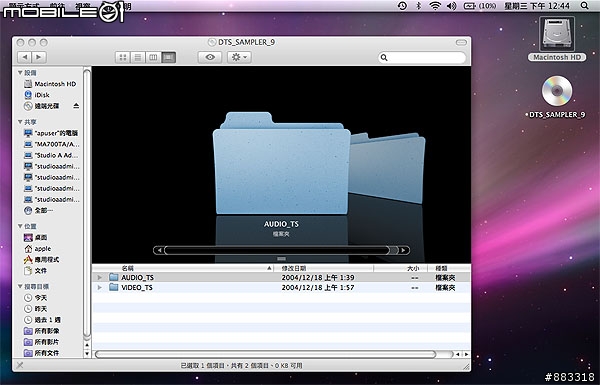Open the Wi-Fi menu bar icon
600x385 pixels.
tap(435, 6)
